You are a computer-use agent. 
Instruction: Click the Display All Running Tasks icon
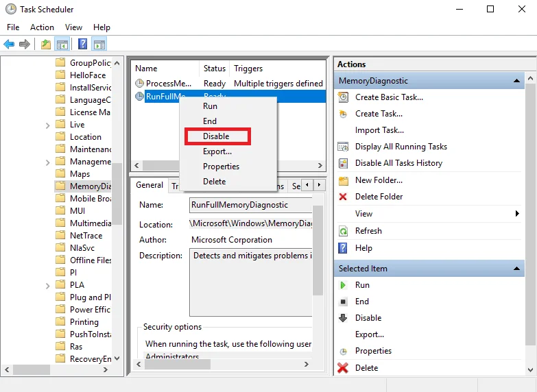343,147
